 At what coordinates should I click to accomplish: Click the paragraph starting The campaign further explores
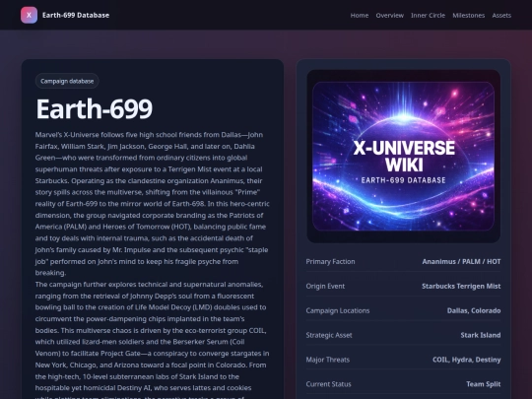tap(153, 339)
